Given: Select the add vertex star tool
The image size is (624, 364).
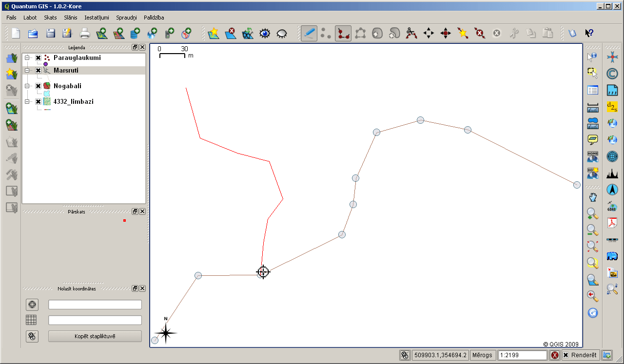Looking at the screenshot, I should 463,33.
